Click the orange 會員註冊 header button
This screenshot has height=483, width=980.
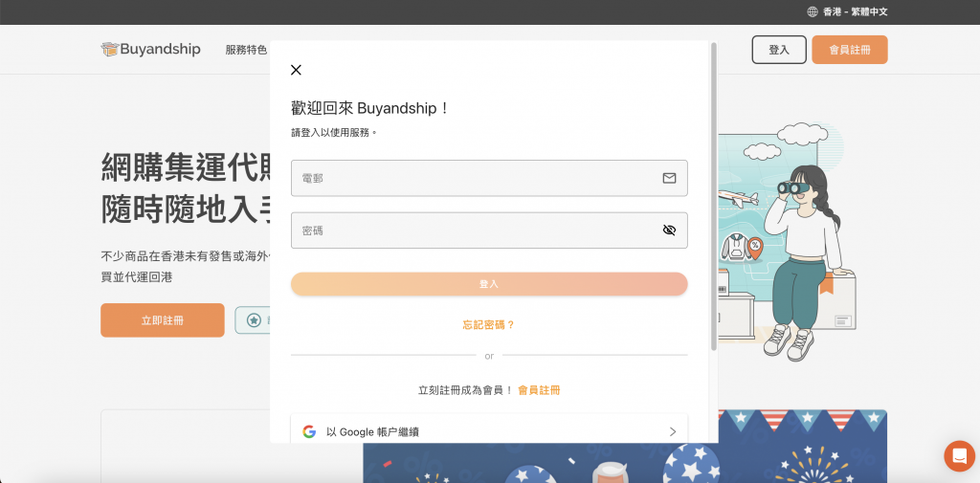coord(849,50)
